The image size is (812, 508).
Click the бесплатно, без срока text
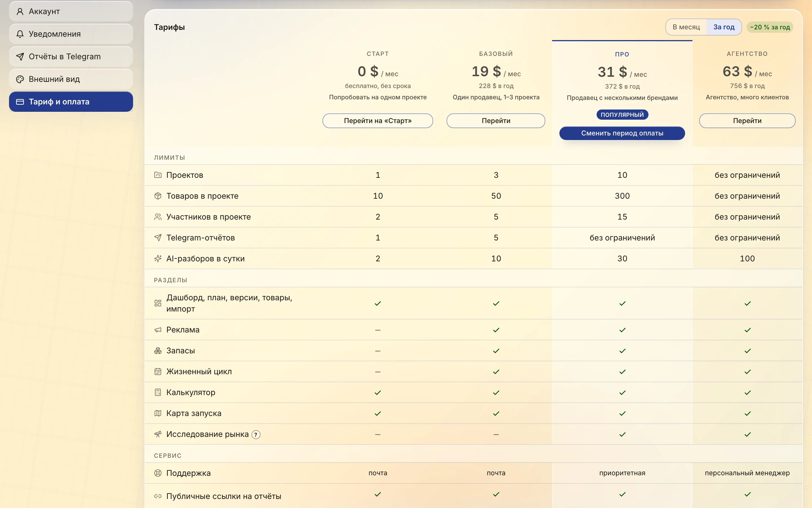378,86
